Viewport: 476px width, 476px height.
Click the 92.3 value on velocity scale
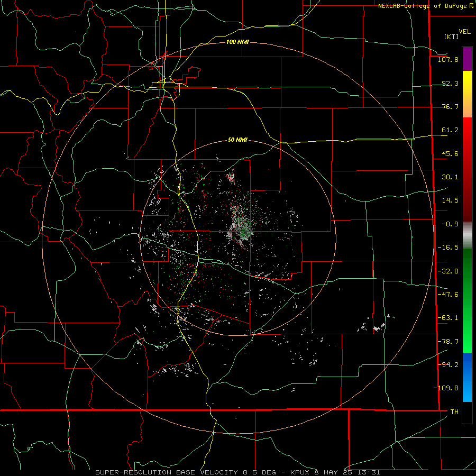click(450, 83)
